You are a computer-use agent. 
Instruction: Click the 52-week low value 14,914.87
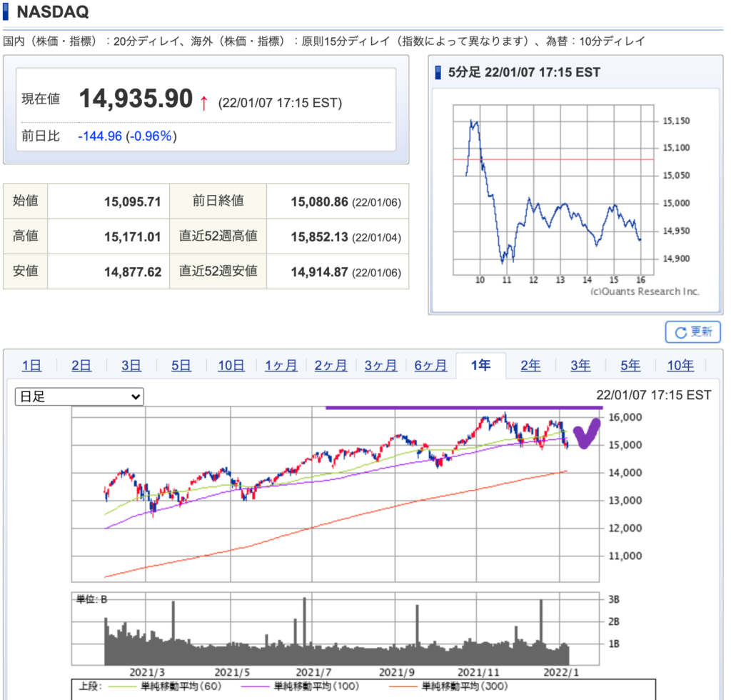point(319,272)
